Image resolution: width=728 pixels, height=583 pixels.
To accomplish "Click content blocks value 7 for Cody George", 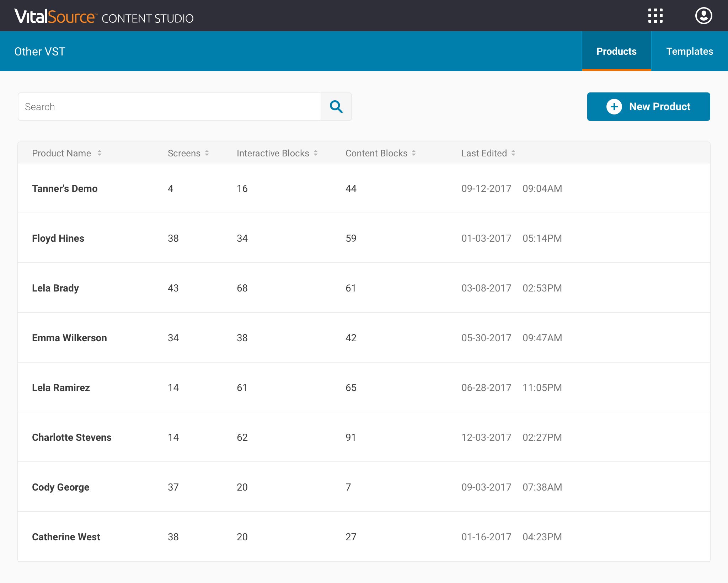I will click(348, 487).
